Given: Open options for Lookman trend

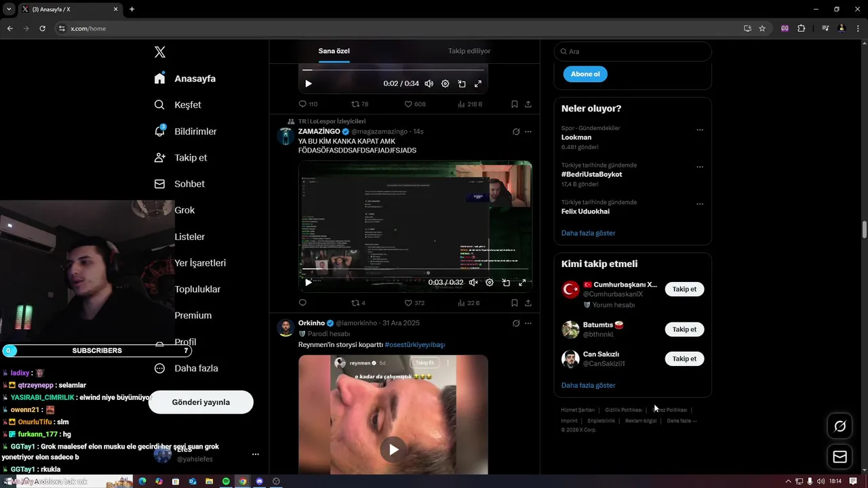Looking at the screenshot, I should tap(700, 130).
